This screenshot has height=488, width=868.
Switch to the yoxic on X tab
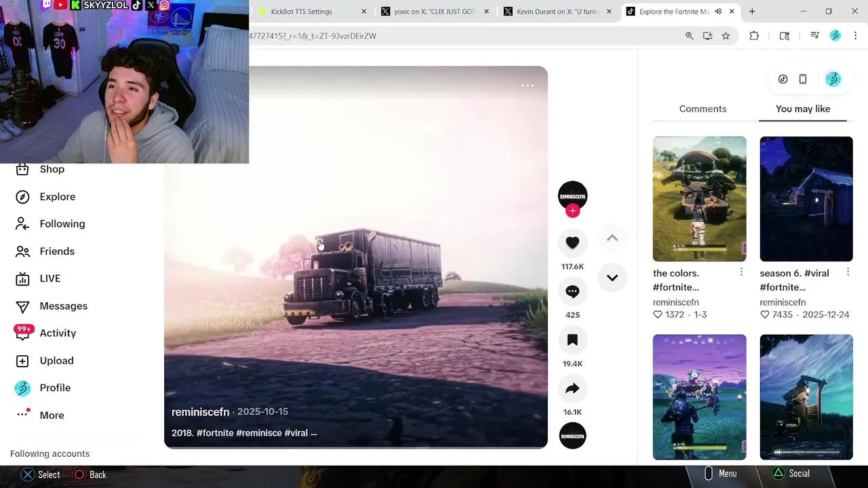coord(434,12)
